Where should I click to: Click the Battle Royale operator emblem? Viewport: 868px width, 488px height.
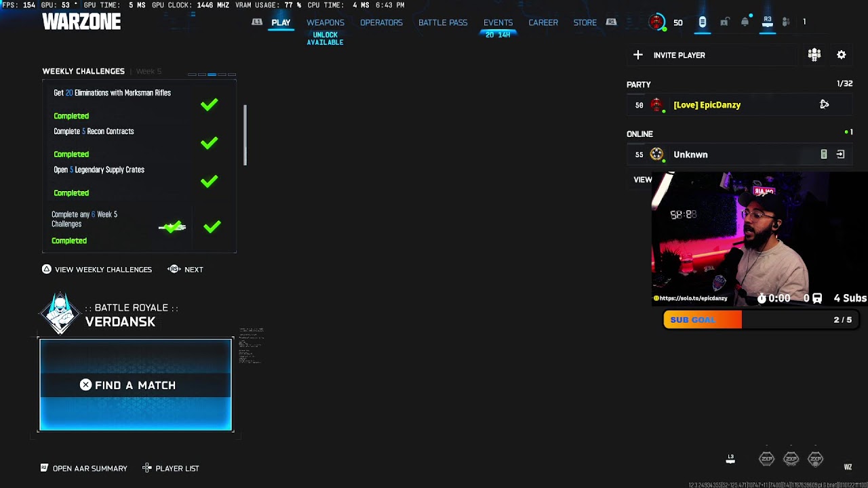coord(60,313)
